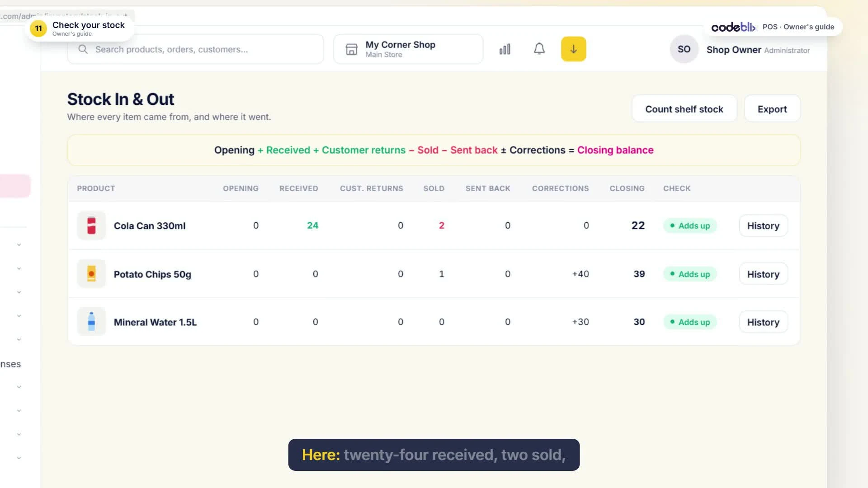
Task: Open the bar chart analytics icon
Action: (x=505, y=49)
